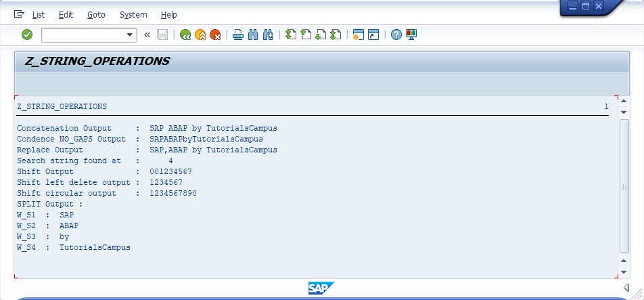This screenshot has height=300, width=644.
Task: Open customize local layout monitor icon
Action: coord(411,35)
